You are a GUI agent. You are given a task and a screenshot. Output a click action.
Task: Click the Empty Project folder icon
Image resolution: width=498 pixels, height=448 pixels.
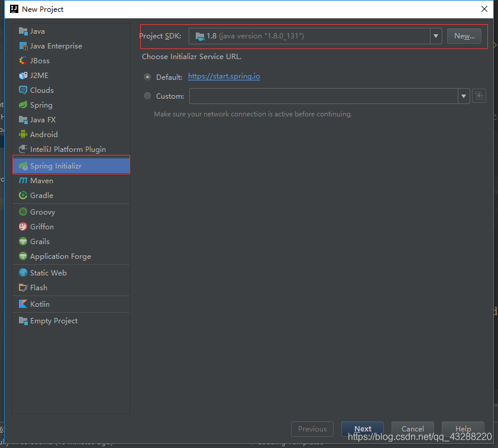coord(23,321)
